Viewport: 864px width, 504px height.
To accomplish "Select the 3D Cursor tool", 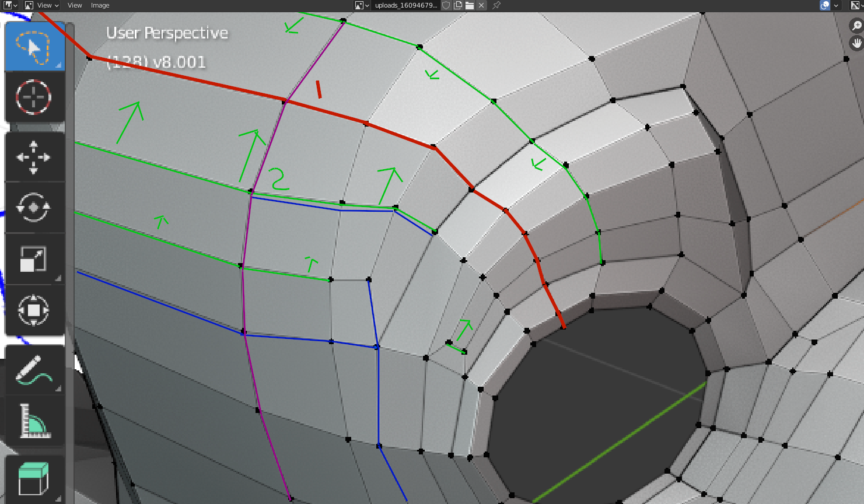I will tap(34, 97).
